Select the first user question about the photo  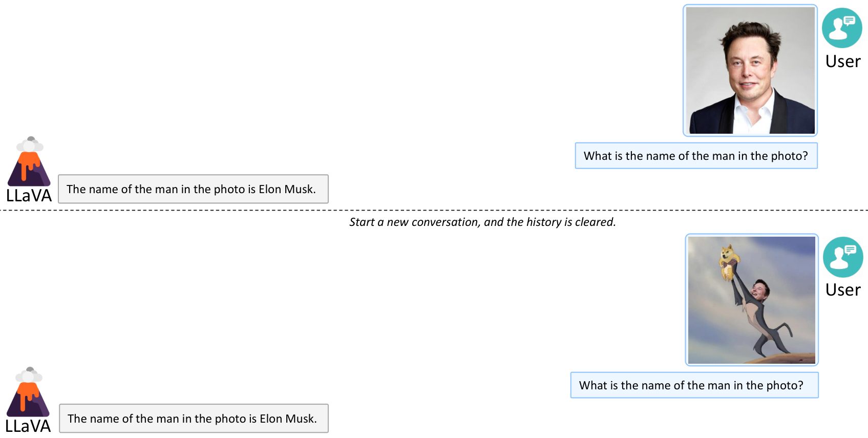point(695,156)
